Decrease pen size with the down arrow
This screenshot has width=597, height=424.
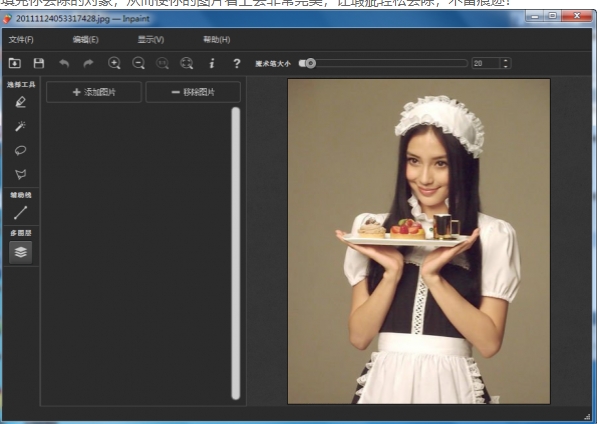[506, 66]
